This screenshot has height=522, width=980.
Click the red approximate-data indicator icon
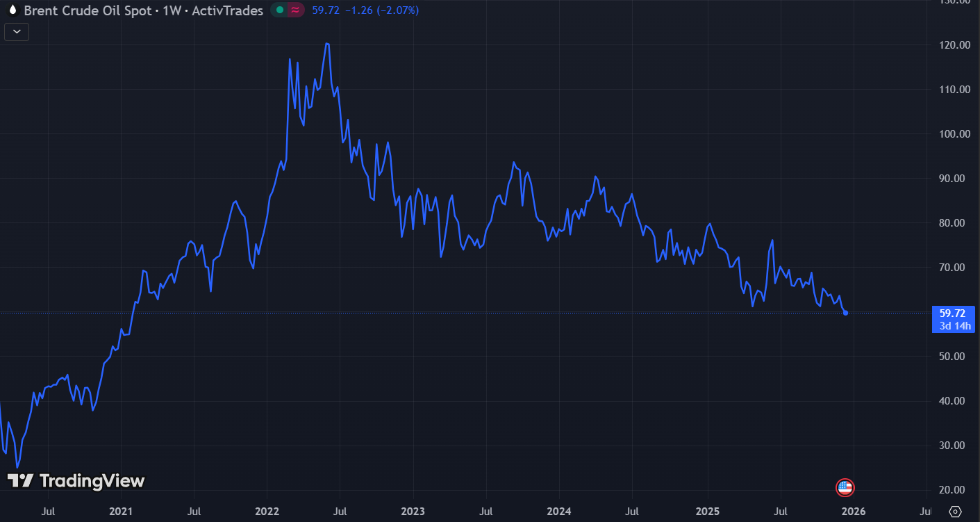(x=294, y=10)
